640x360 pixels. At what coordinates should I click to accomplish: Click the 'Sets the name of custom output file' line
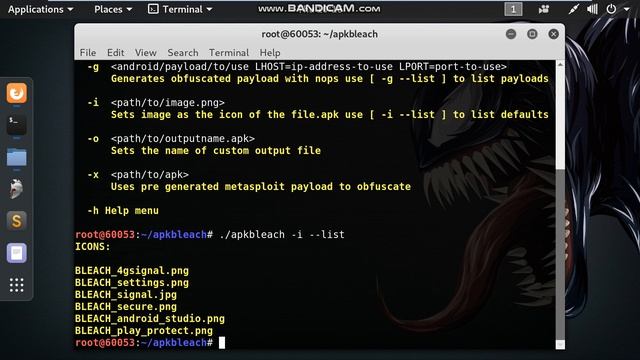[x=216, y=151]
